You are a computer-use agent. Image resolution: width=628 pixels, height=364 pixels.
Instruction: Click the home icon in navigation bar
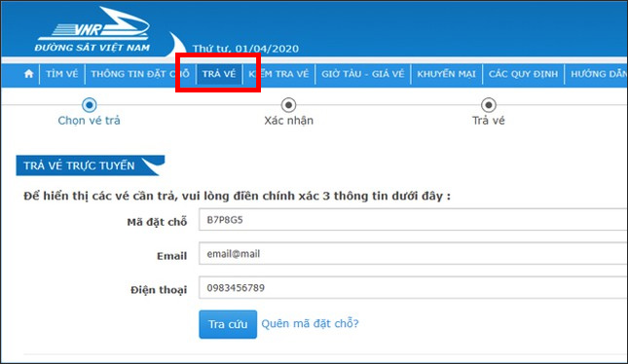[28, 74]
